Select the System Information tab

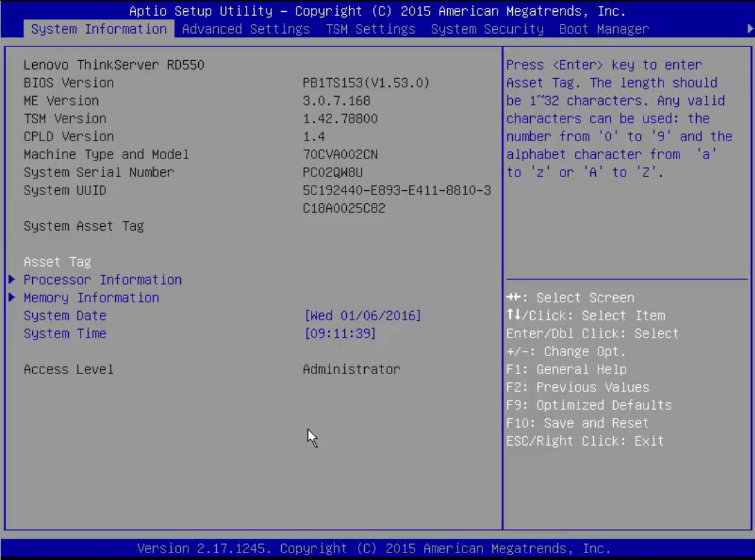99,29
